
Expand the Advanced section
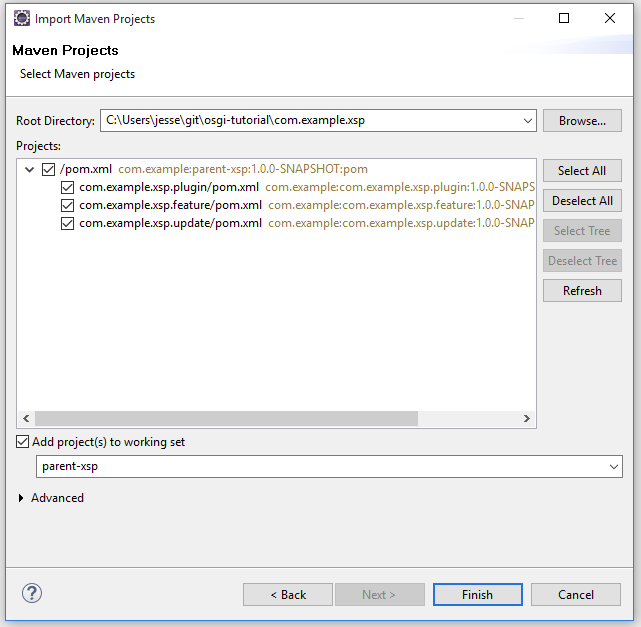tap(22, 498)
